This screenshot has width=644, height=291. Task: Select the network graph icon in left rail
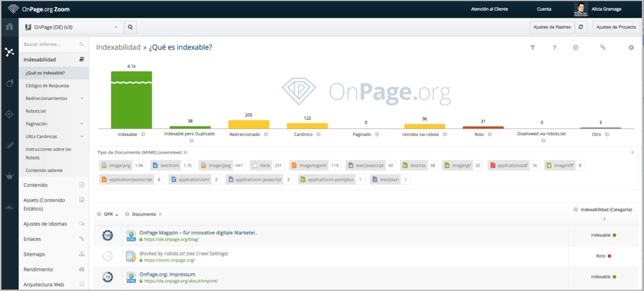9,52
